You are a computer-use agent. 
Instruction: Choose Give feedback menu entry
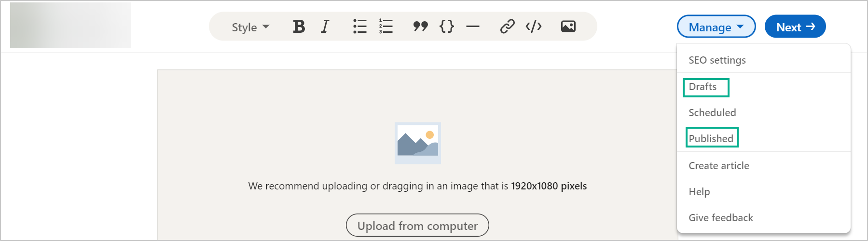pyautogui.click(x=763, y=218)
